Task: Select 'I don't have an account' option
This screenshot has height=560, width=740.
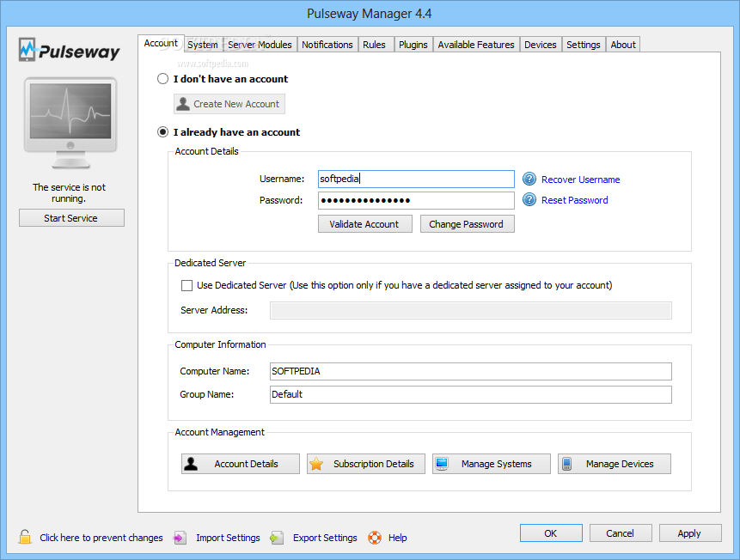Action: [162, 79]
